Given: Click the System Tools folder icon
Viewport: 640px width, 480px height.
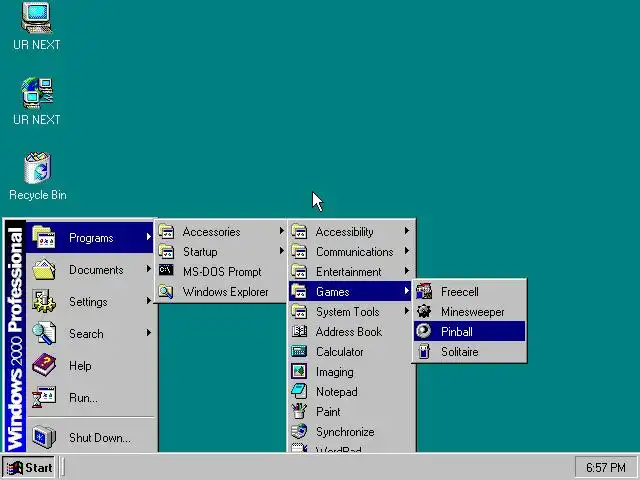Looking at the screenshot, I should (x=299, y=311).
